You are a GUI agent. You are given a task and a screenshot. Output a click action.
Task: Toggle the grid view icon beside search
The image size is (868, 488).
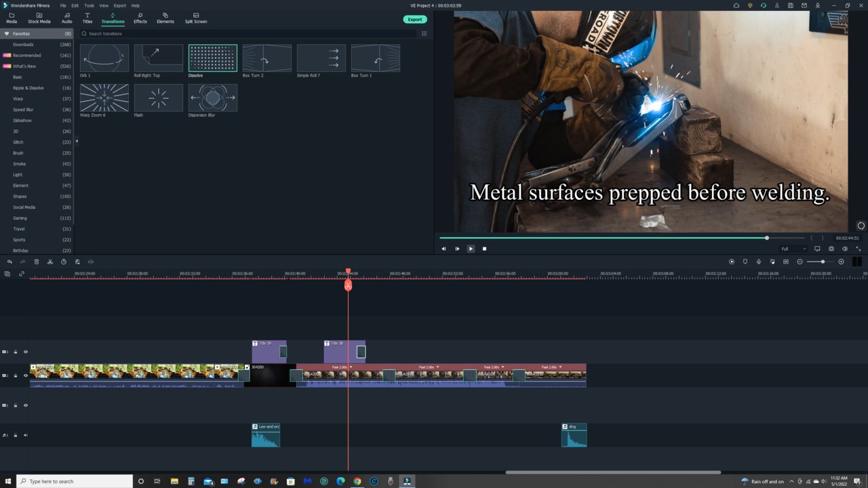click(x=425, y=33)
